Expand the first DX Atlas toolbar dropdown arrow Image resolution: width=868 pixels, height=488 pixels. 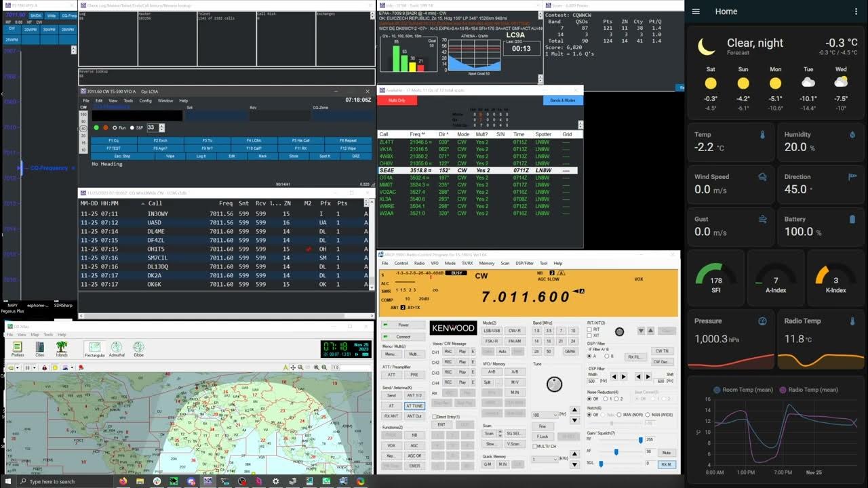18,367
